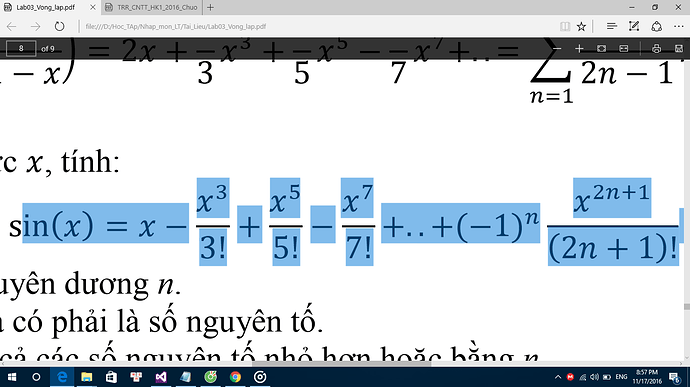Expand the hidden system tray icons
This screenshot has height=387, width=690.
[x=558, y=377]
